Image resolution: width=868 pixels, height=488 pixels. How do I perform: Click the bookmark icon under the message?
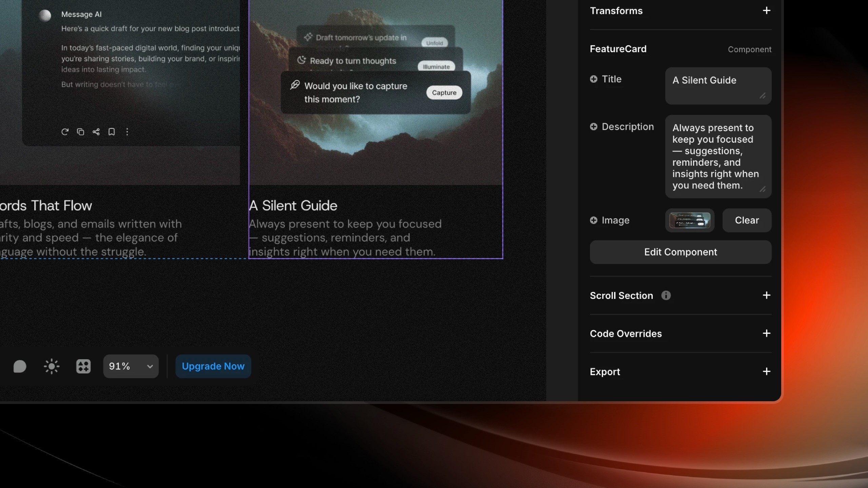(x=112, y=132)
